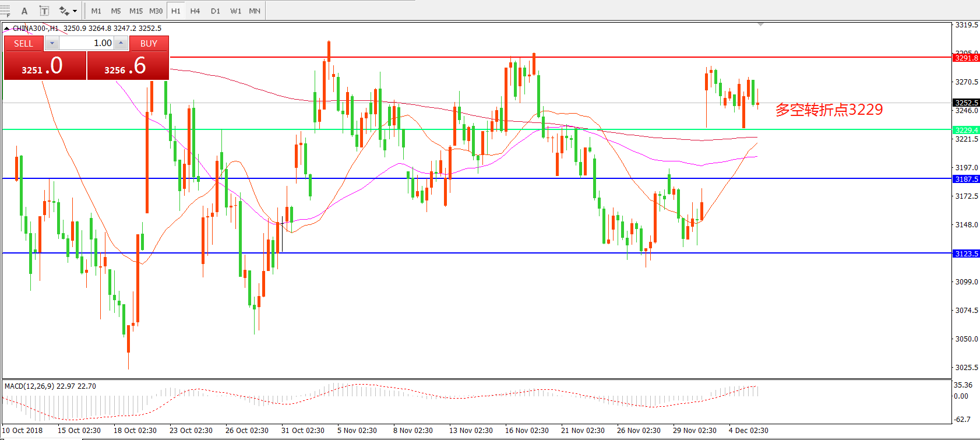Image resolution: width=980 pixels, height=440 pixels.
Task: Click the chart shift triangle marker
Action: [x=760, y=24]
